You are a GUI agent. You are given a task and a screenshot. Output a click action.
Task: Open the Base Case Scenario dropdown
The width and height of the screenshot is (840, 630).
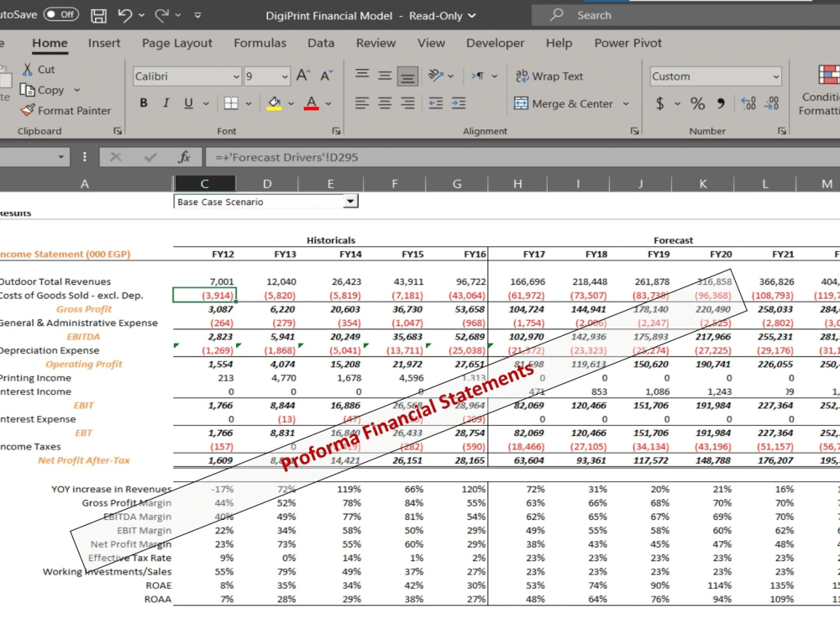pos(349,202)
